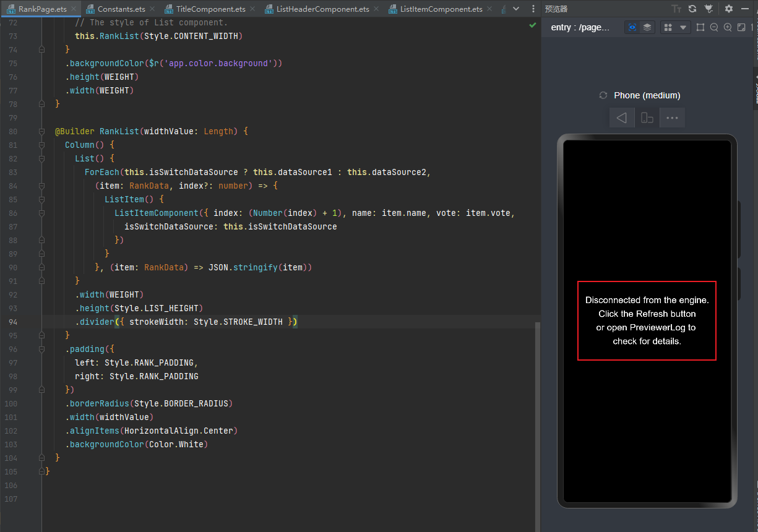This screenshot has width=758, height=532.
Task: Click the Phone (medium) device label
Action: [647, 95]
